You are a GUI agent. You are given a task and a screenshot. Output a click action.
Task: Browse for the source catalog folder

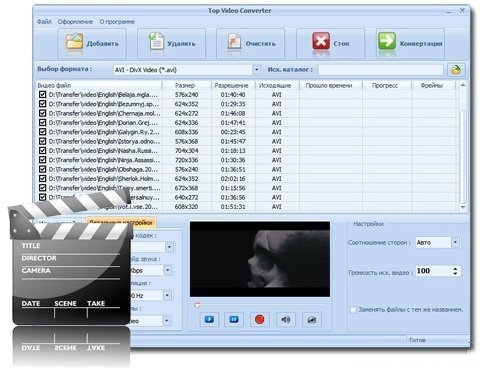(x=456, y=70)
